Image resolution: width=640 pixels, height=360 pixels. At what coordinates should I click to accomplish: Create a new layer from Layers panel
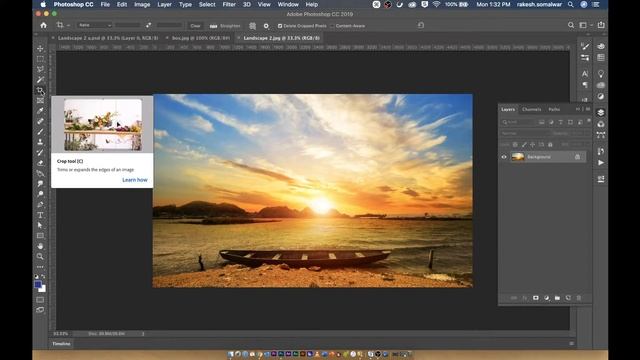click(568, 298)
